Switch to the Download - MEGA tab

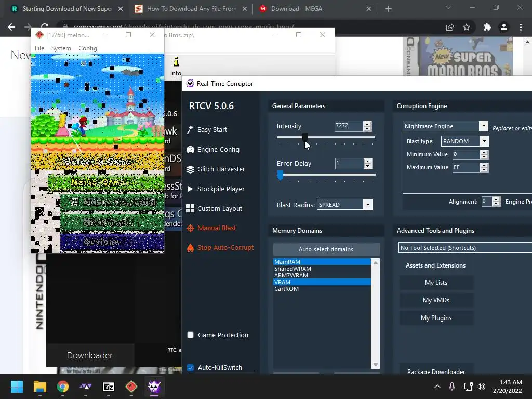pyautogui.click(x=315, y=9)
